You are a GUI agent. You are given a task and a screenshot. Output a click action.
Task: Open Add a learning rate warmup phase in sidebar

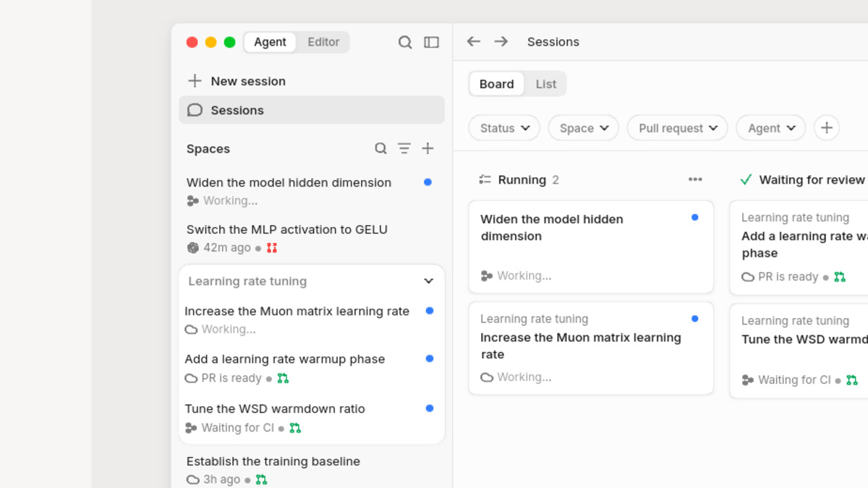pyautogui.click(x=312, y=368)
